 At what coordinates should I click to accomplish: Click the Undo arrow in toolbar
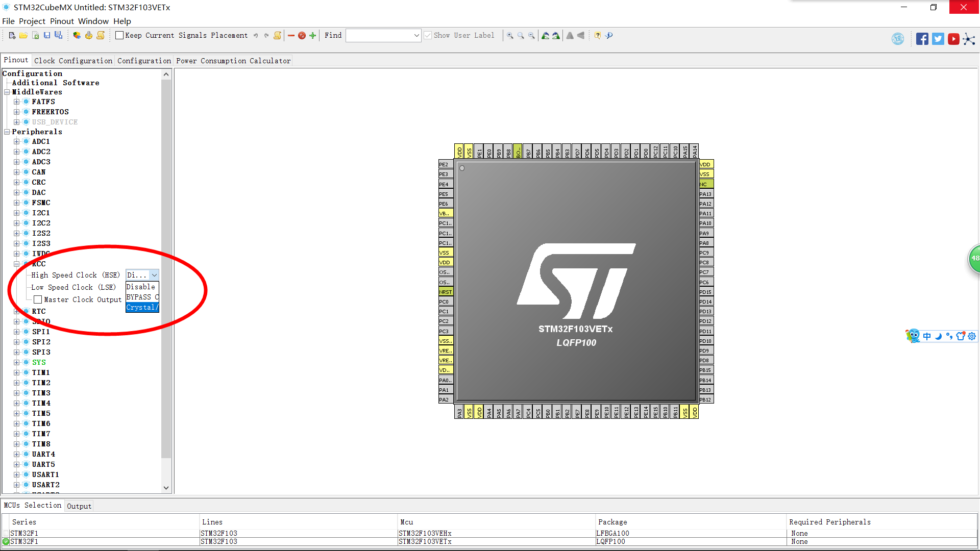[x=256, y=36]
